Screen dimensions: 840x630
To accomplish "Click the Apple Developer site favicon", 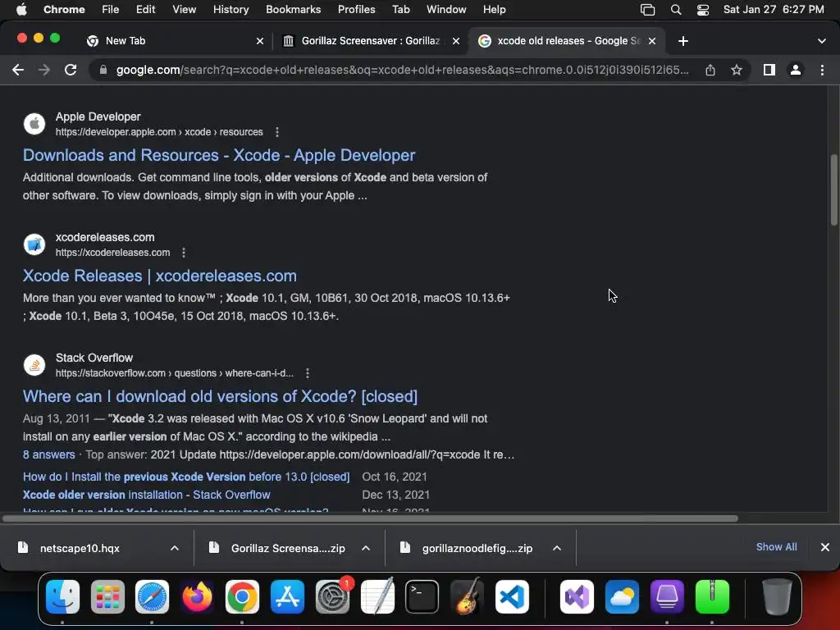I will [x=34, y=124].
